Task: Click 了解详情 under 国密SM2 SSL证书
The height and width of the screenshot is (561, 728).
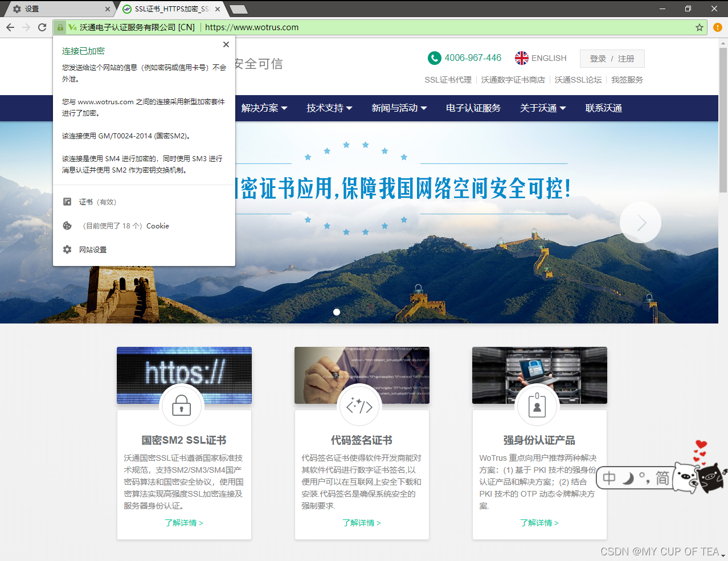Action: 184,523
